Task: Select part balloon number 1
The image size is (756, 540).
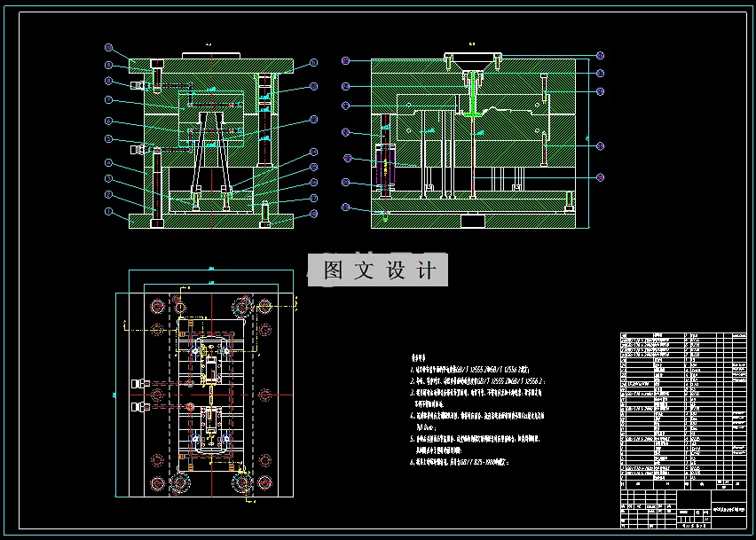Action: pos(108,211)
